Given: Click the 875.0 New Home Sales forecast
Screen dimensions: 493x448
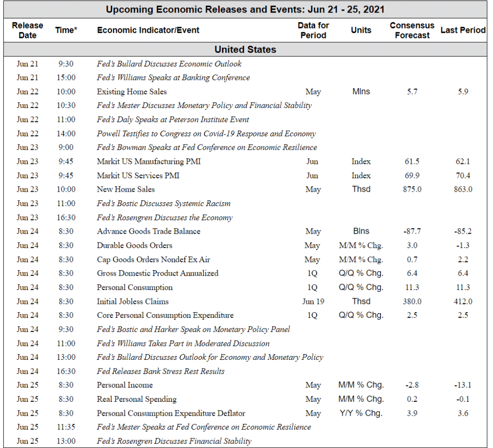Looking at the screenshot, I should pos(412,189).
